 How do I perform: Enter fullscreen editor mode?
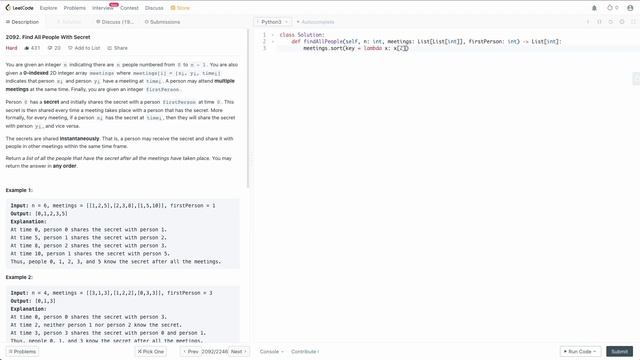(x=633, y=22)
